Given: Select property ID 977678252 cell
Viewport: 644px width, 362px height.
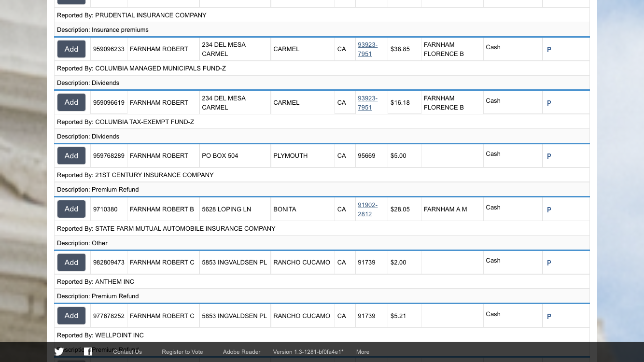Looking at the screenshot, I should pos(109,316).
